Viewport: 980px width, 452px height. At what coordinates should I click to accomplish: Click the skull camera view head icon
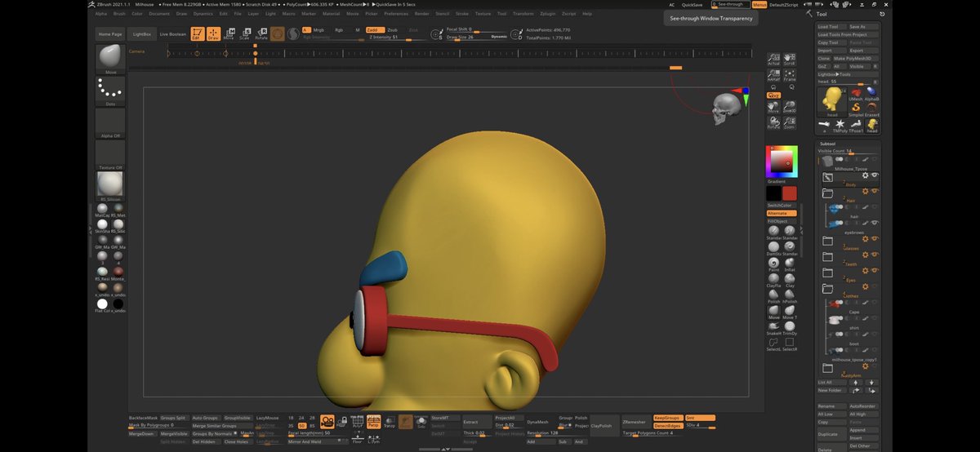click(x=725, y=107)
